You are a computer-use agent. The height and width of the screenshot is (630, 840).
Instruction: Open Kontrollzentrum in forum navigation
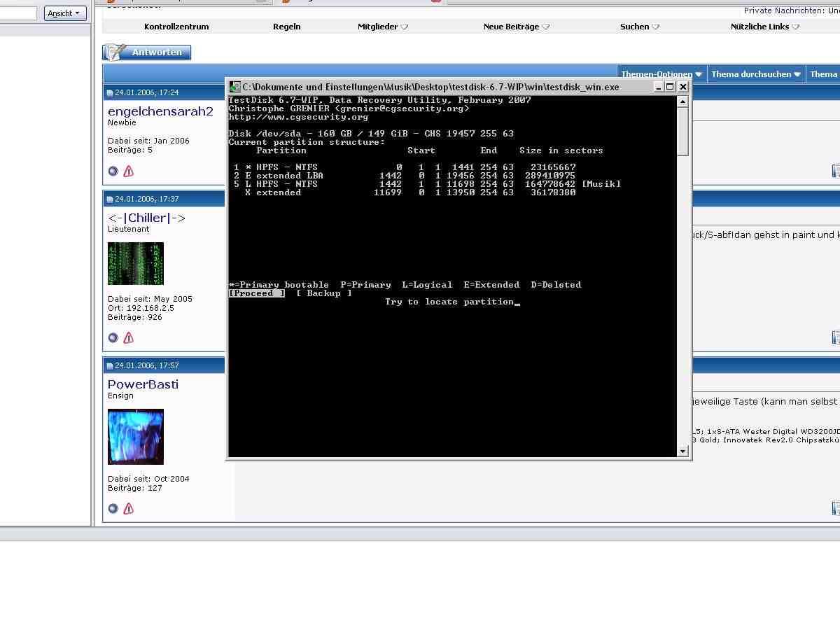click(176, 27)
